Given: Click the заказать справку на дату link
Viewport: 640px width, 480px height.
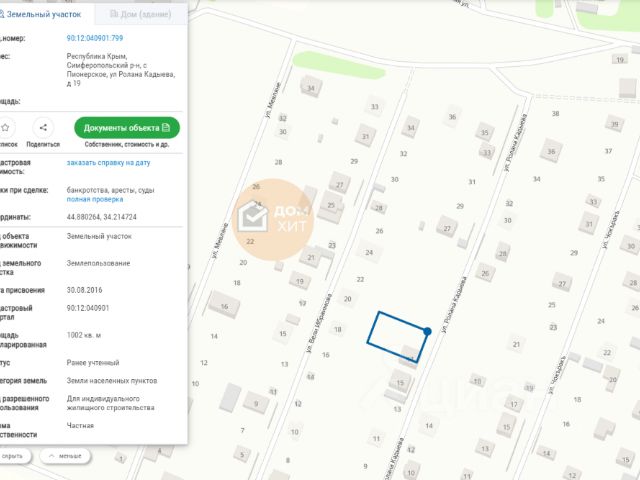Looking at the screenshot, I should coord(108,162).
